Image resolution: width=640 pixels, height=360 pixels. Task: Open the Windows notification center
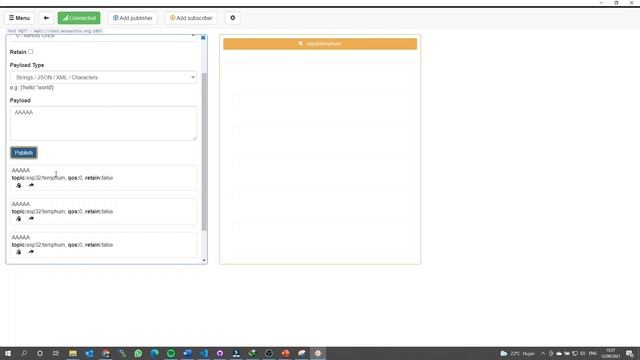[x=630, y=353]
